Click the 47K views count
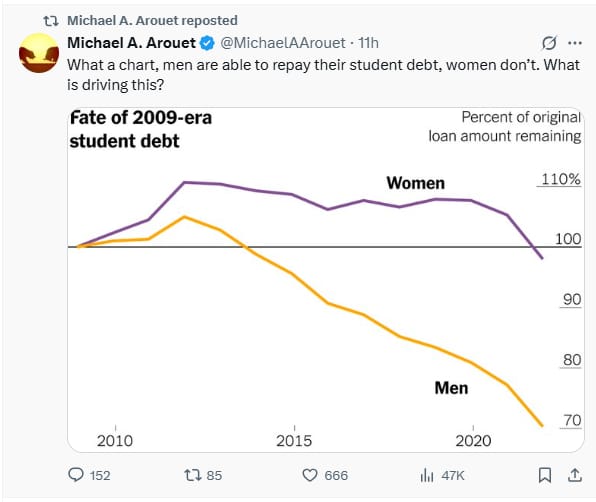The height and width of the screenshot is (502, 596). tap(453, 475)
